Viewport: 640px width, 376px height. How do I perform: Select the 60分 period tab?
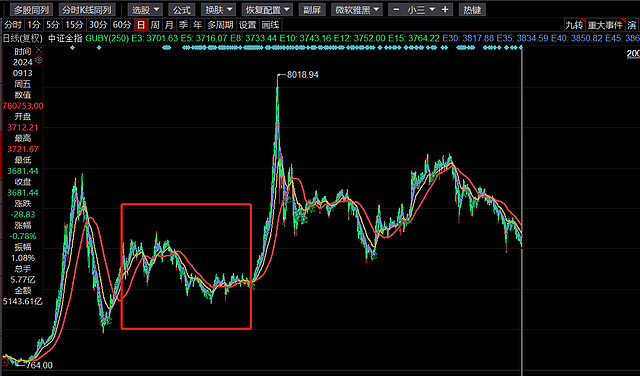pos(122,25)
